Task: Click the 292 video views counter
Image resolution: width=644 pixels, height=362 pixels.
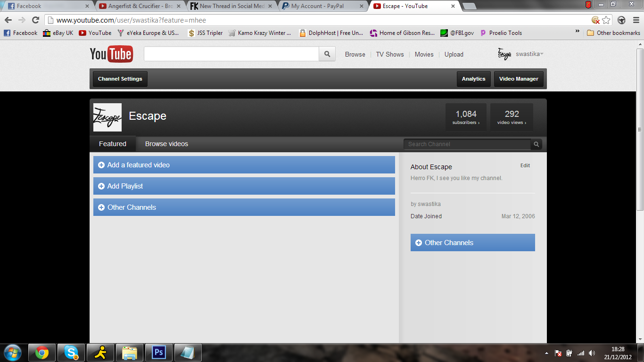Action: (x=512, y=117)
